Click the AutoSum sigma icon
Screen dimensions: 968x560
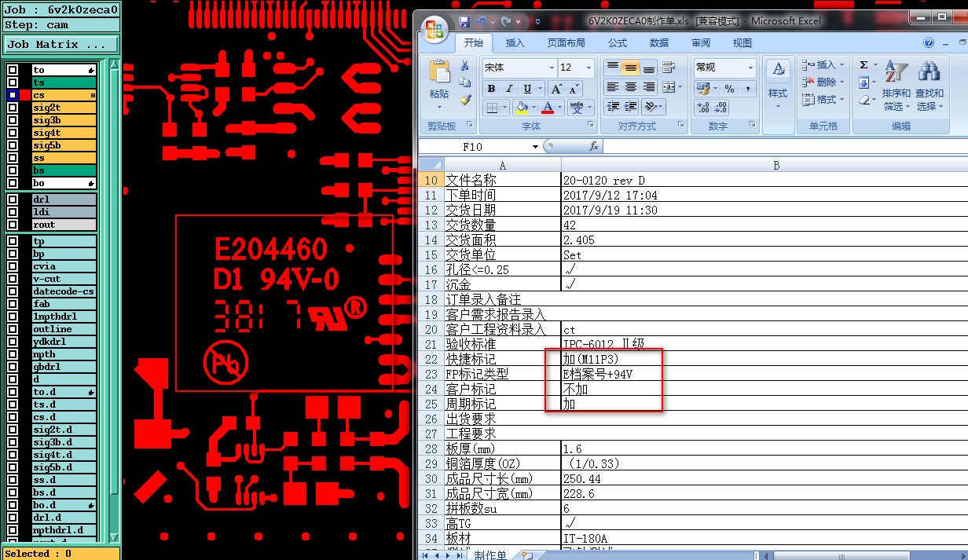tap(863, 65)
